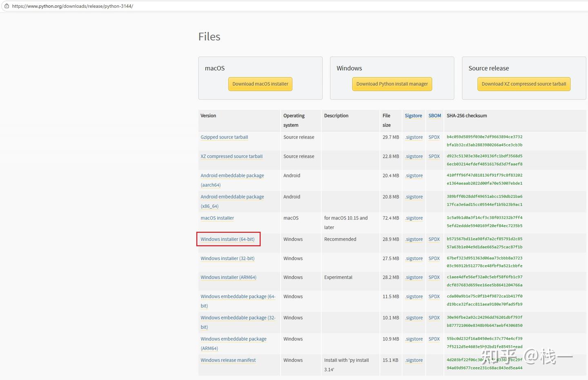Open .sigstore for Windows embeddable 64-bit package
588x380 pixels.
click(x=414, y=297)
